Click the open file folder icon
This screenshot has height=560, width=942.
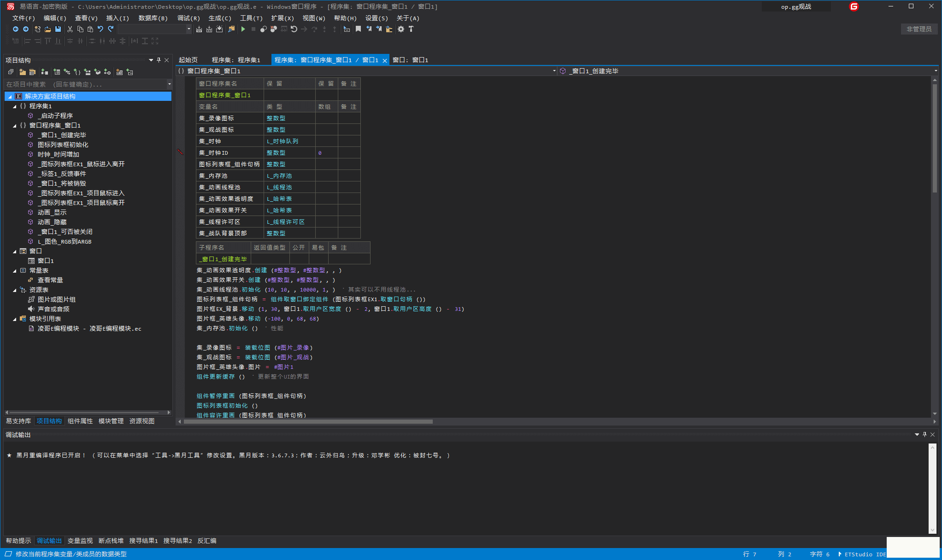[x=47, y=29]
